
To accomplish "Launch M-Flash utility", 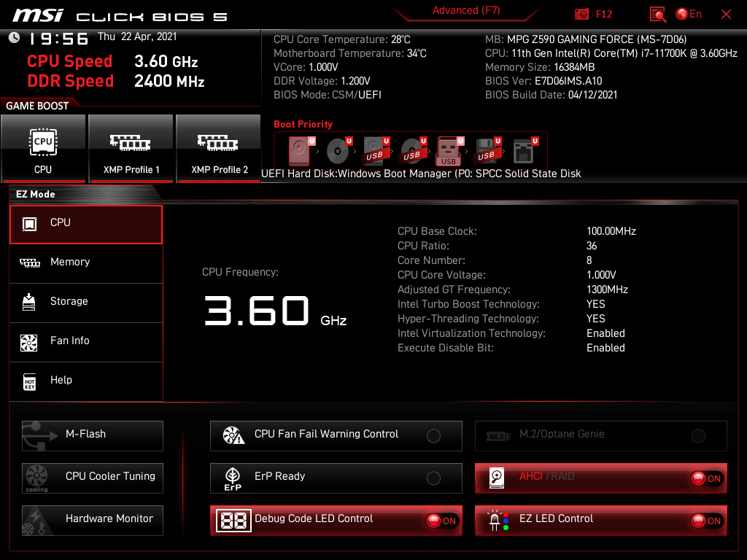I will click(x=93, y=436).
